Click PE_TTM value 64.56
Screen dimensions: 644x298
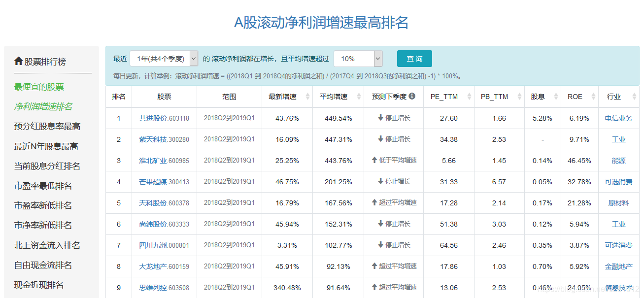click(x=449, y=245)
